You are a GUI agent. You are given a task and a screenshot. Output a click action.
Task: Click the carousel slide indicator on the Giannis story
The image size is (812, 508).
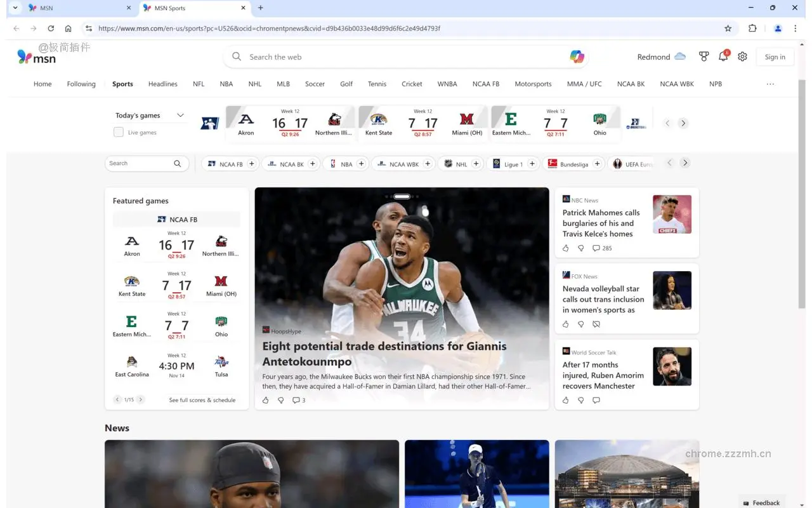click(x=401, y=196)
